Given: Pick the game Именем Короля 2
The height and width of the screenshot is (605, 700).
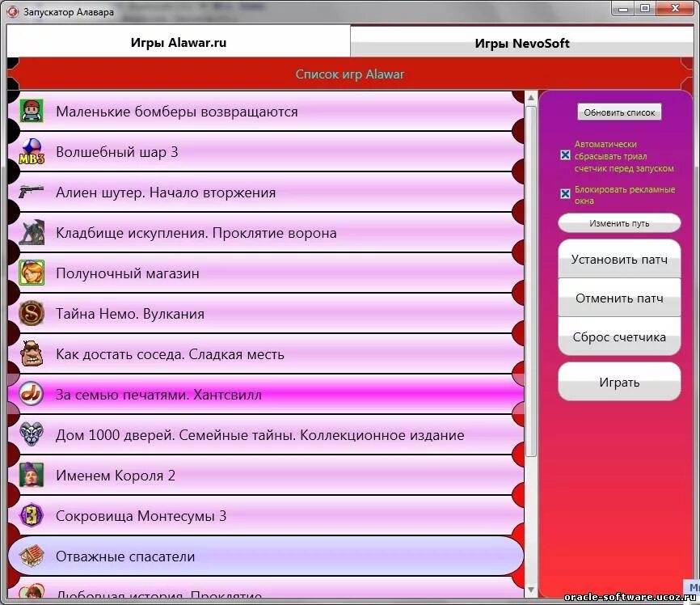Looking at the screenshot, I should point(266,475).
